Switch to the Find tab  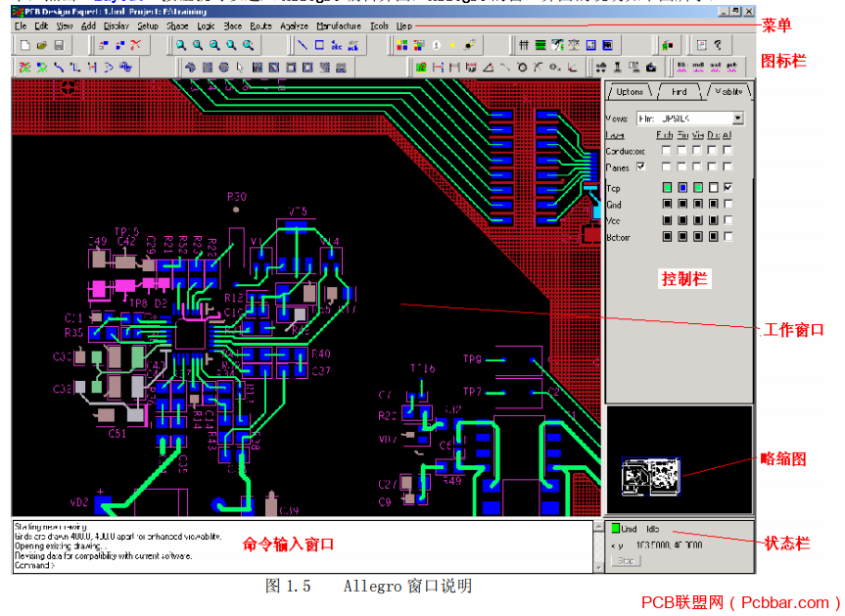(x=679, y=92)
